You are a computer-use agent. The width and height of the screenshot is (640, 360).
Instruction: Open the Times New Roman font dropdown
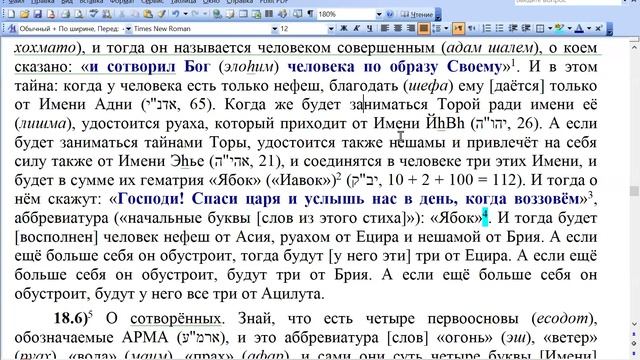coord(275,29)
